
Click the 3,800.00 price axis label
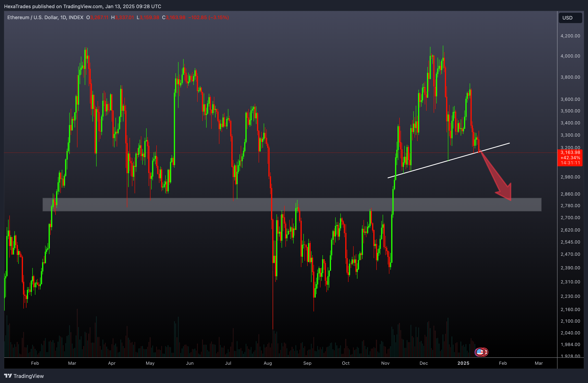point(570,77)
